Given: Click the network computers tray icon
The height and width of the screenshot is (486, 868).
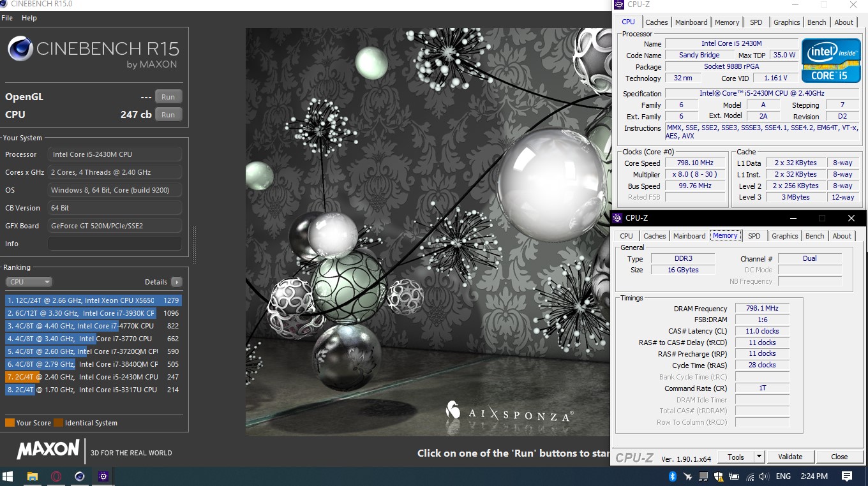Looking at the screenshot, I should pos(703,476).
